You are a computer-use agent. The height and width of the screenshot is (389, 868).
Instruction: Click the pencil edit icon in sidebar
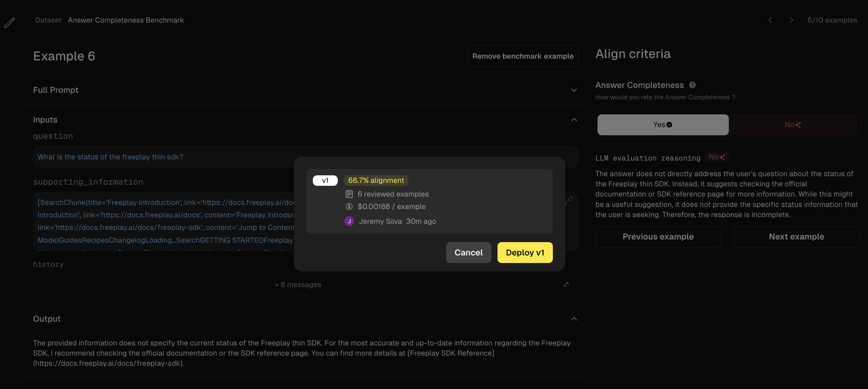[x=10, y=23]
